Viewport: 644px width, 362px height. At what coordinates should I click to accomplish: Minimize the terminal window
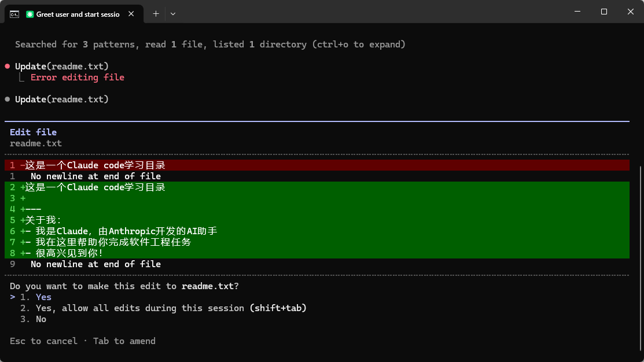pyautogui.click(x=577, y=12)
